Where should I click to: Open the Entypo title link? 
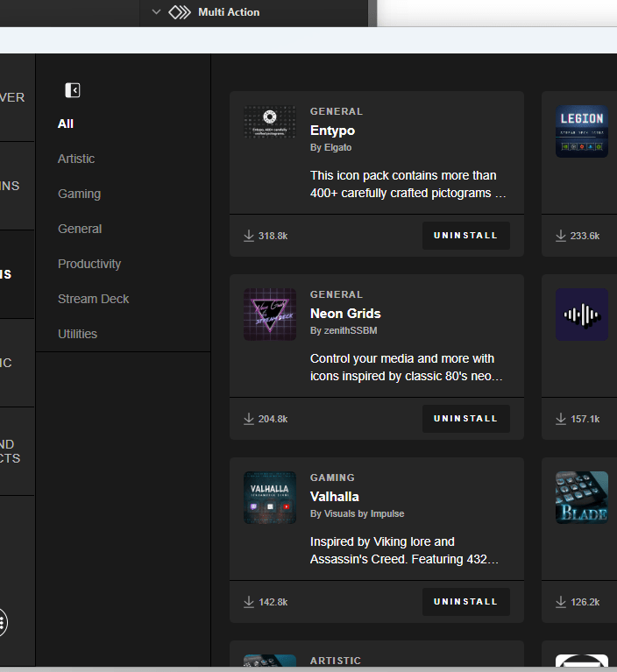[332, 131]
